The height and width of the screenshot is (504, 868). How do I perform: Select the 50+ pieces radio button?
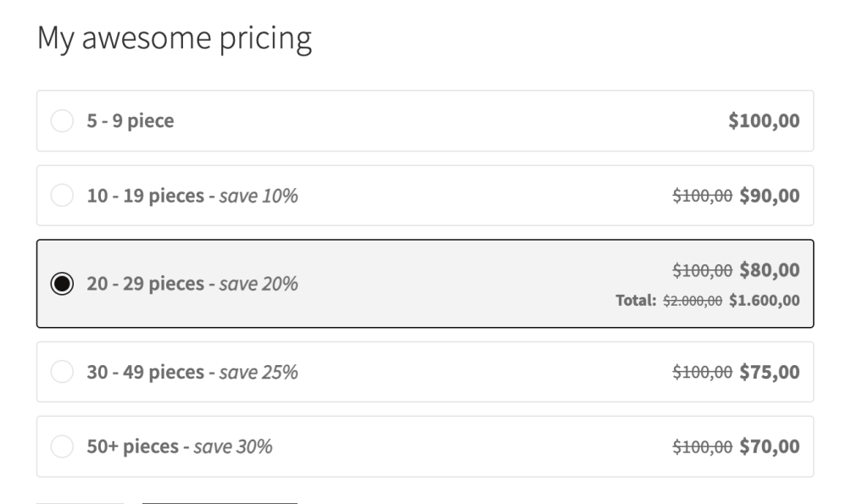pyautogui.click(x=62, y=446)
